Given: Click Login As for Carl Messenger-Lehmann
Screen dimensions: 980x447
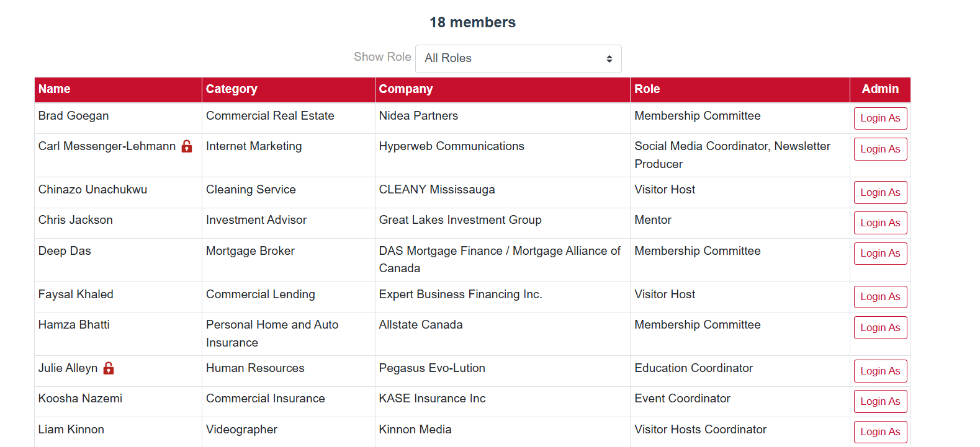Looking at the screenshot, I should (880, 149).
